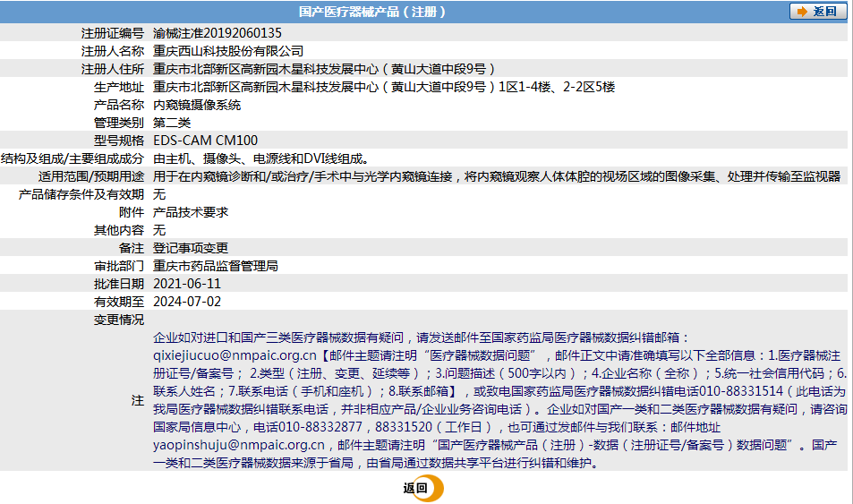Image resolution: width=853 pixels, height=504 pixels.
Task: Click the 批准日期 label
Action: point(118,284)
